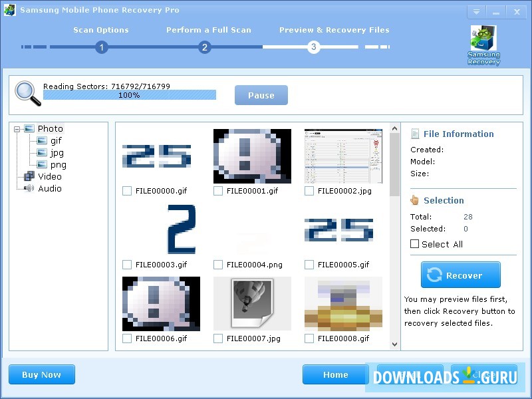532x399 pixels.
Task: Click the Model field label
Action: click(x=422, y=162)
